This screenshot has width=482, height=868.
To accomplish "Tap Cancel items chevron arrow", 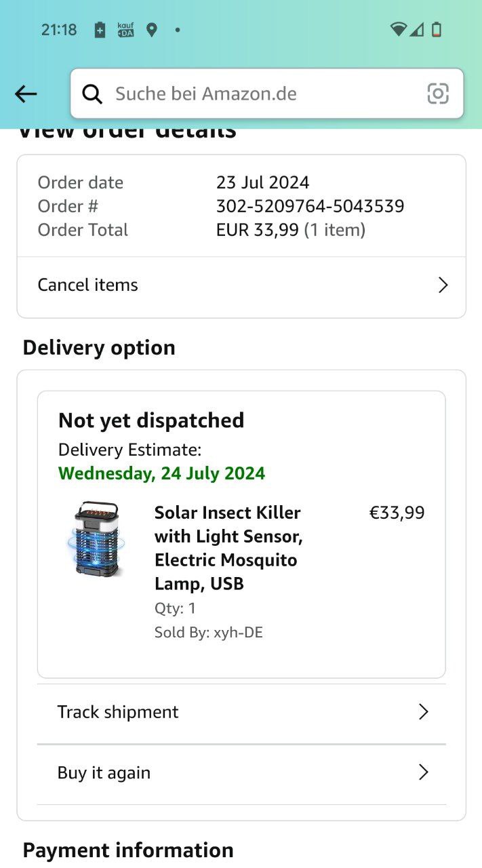I will click(443, 285).
